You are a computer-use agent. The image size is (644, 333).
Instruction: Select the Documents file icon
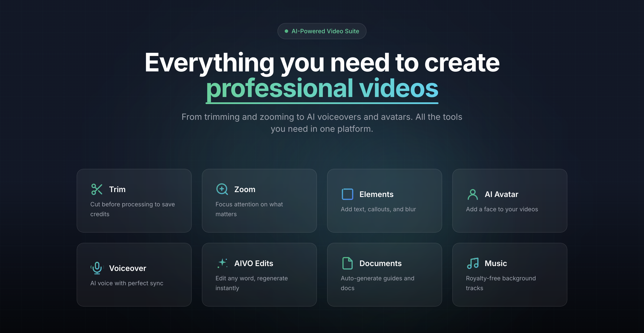[x=347, y=263]
